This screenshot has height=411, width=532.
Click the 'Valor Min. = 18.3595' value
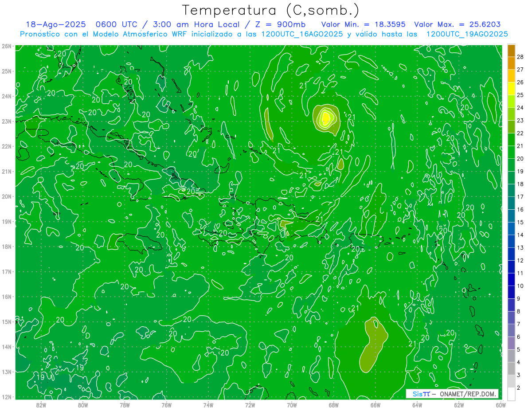tap(363, 25)
